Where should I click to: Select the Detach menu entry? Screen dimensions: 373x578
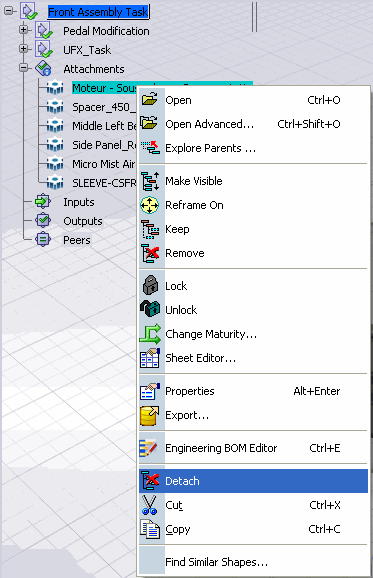tap(254, 481)
